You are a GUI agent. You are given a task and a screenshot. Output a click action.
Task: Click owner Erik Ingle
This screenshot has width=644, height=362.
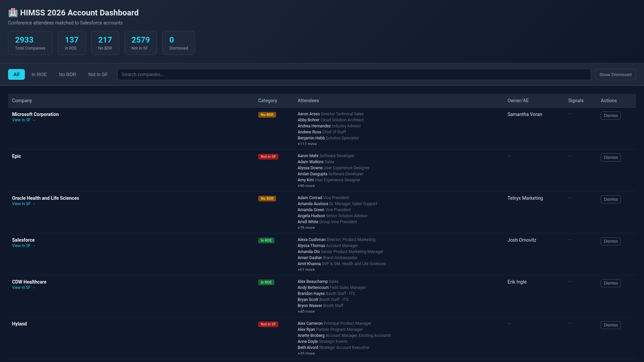coord(517,282)
